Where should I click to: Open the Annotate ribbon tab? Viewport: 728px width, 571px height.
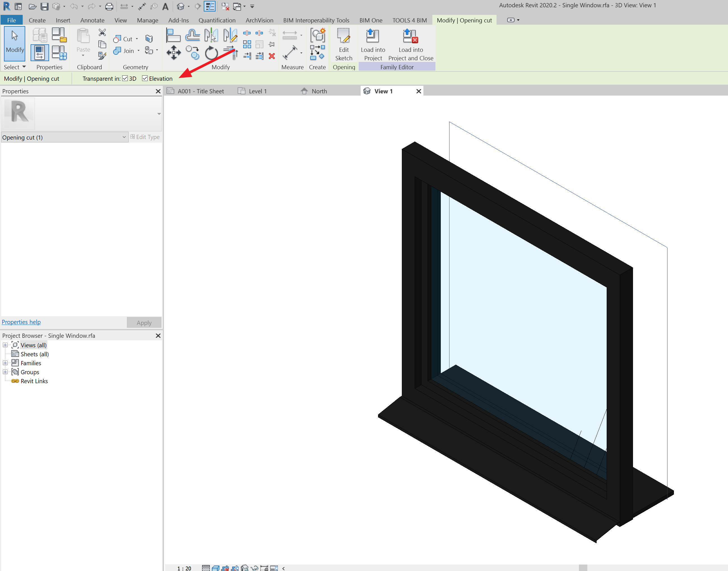point(92,20)
